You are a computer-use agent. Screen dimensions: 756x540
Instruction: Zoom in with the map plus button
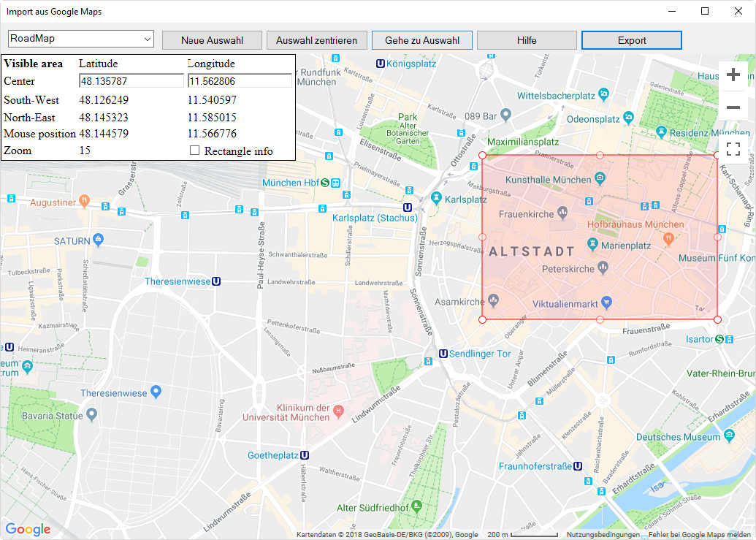coord(733,75)
